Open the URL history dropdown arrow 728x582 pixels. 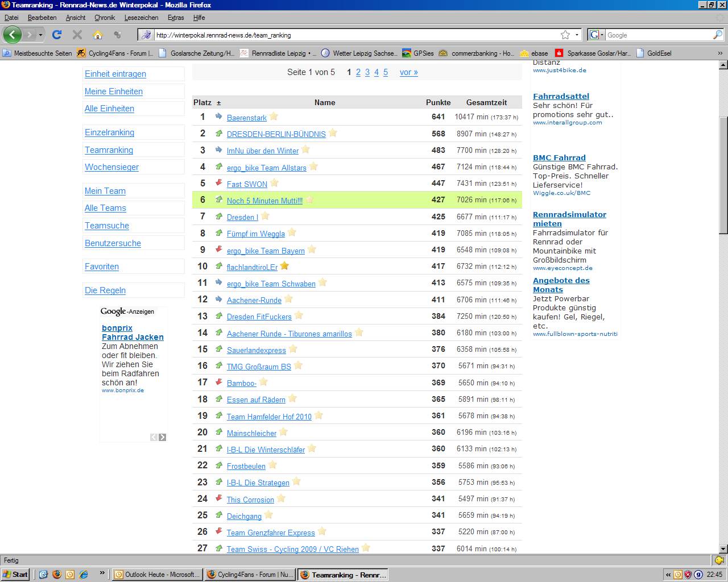577,35
